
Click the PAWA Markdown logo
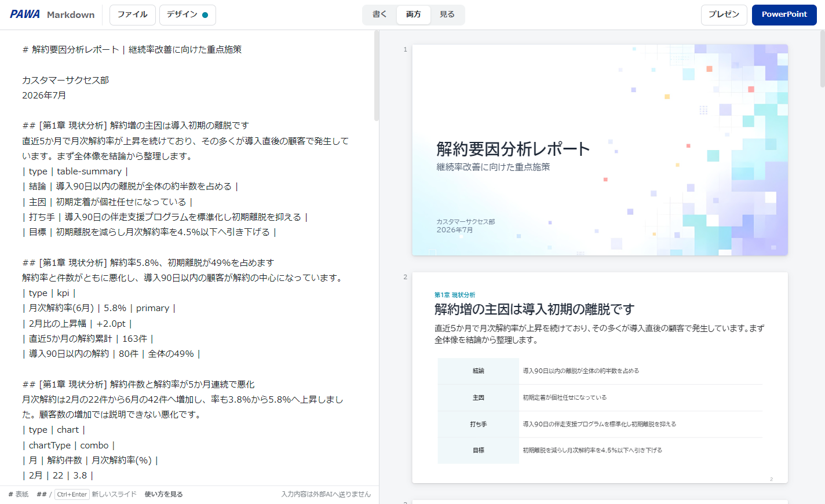(52, 14)
